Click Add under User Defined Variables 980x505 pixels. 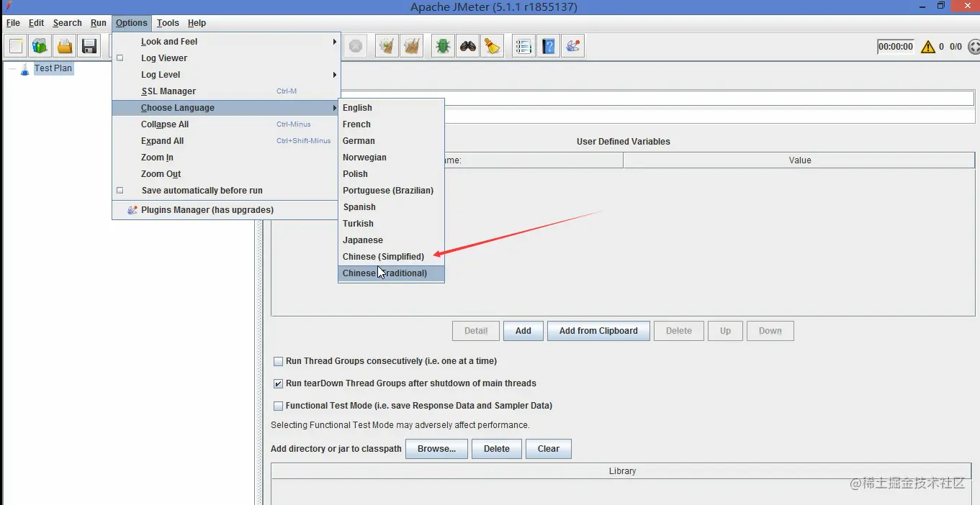click(523, 331)
